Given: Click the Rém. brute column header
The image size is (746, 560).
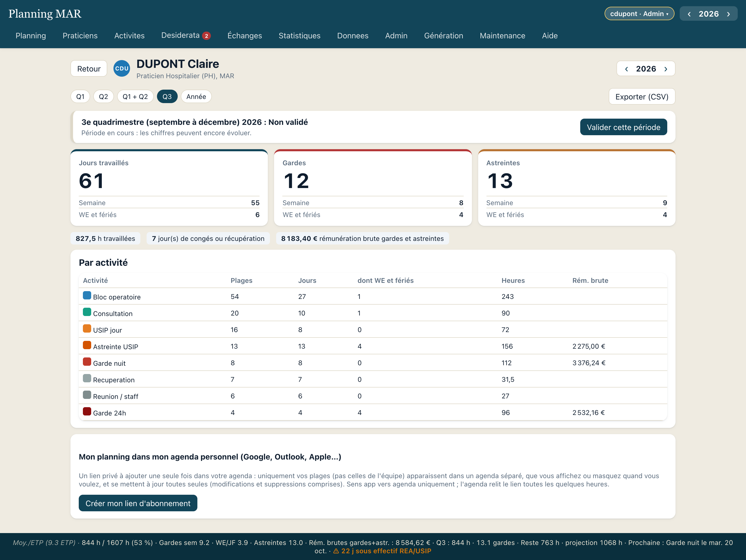Looking at the screenshot, I should [x=590, y=281].
